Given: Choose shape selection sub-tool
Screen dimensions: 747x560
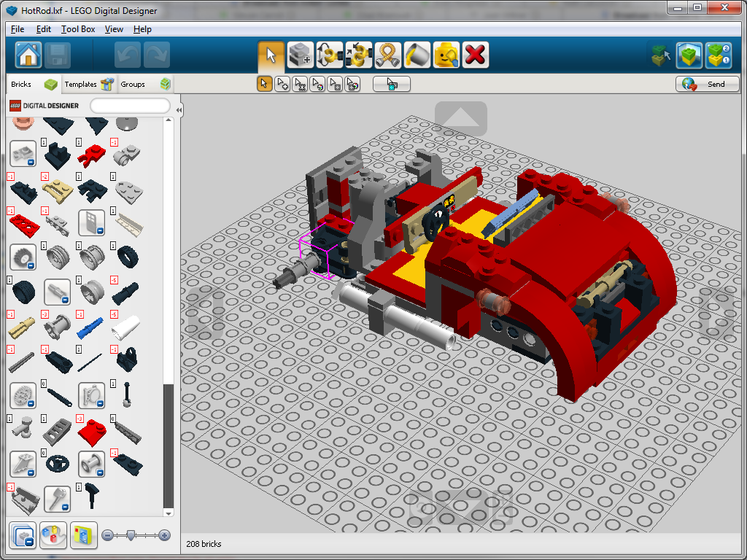Looking at the screenshot, I should [x=335, y=85].
